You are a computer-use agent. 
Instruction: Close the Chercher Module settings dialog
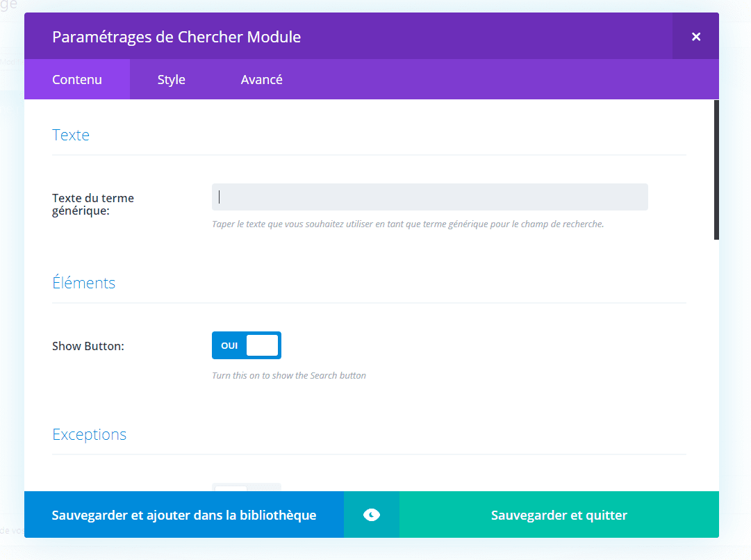tap(695, 37)
